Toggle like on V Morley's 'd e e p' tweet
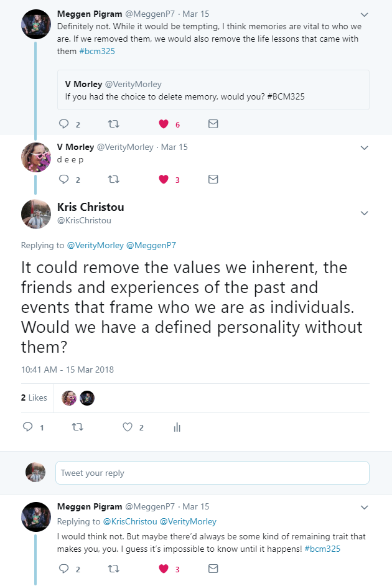The height and width of the screenshot is (586, 392). [164, 179]
